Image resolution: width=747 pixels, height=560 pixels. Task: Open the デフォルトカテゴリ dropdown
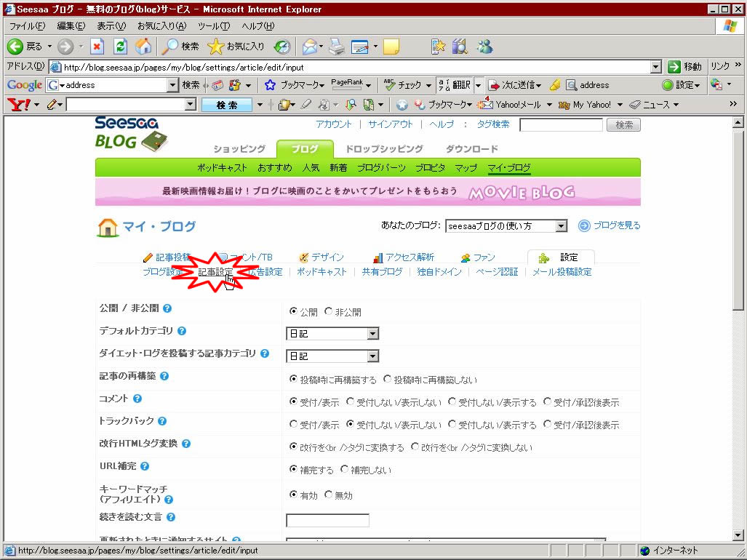tap(372, 334)
